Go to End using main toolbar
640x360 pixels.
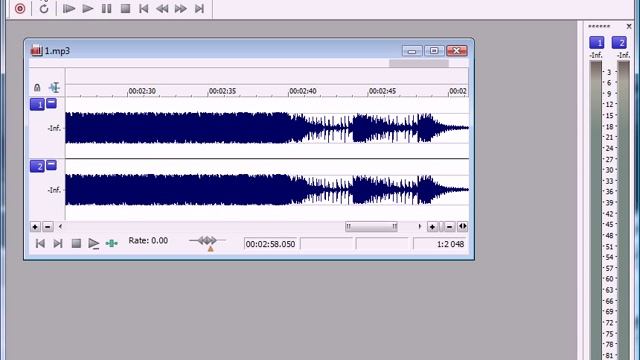coord(199,8)
